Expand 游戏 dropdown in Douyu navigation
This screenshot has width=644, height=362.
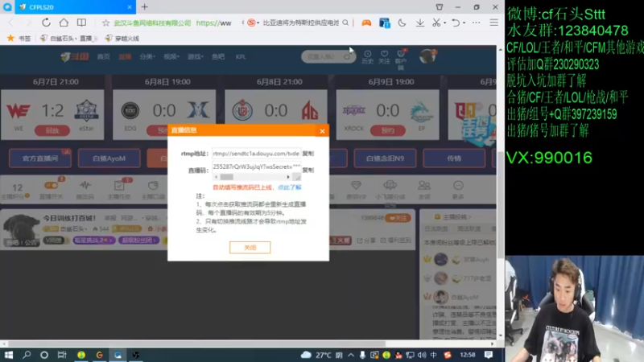tap(196, 56)
